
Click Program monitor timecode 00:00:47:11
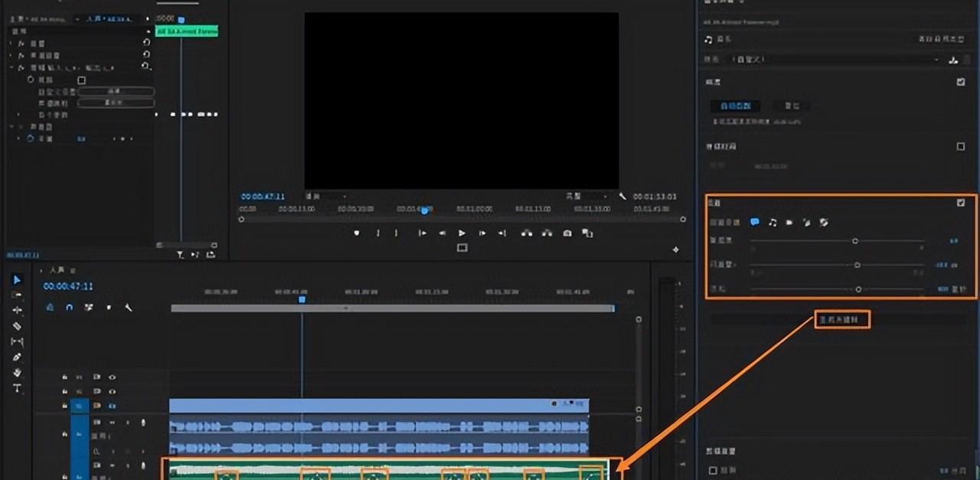click(x=263, y=197)
